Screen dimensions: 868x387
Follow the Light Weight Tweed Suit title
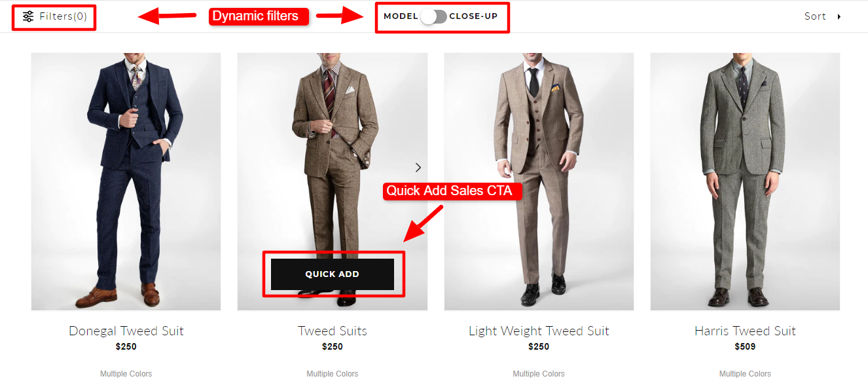[x=539, y=331]
